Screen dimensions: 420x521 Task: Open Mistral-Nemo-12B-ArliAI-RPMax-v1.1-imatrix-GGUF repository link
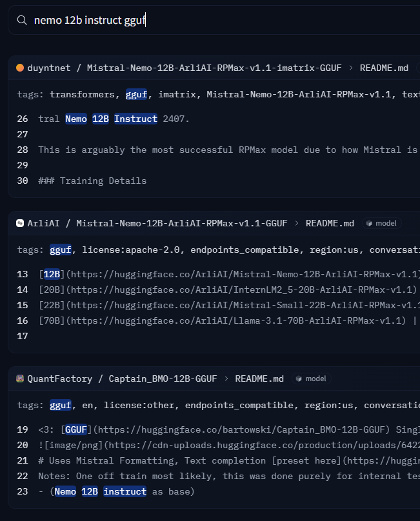214,68
